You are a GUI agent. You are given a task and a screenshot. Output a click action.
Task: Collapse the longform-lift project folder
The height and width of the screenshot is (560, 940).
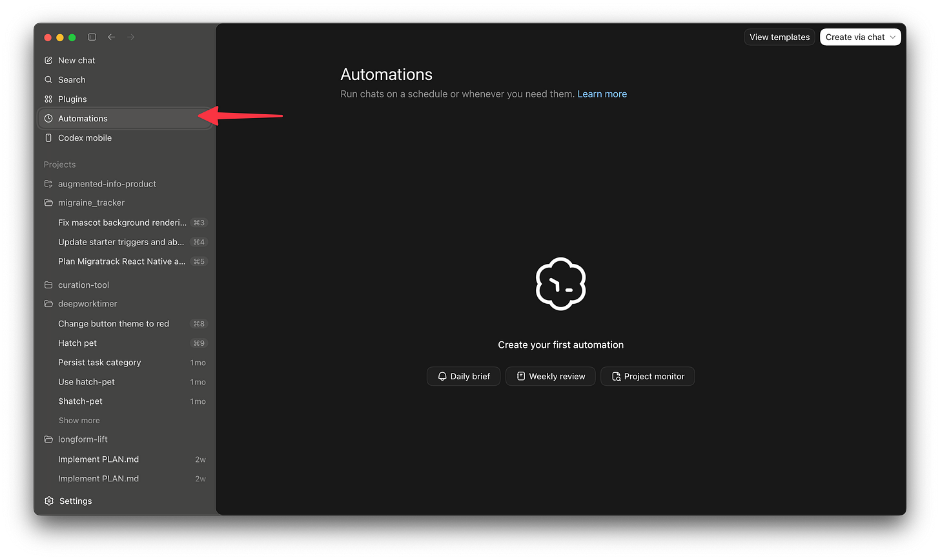pyautogui.click(x=48, y=439)
